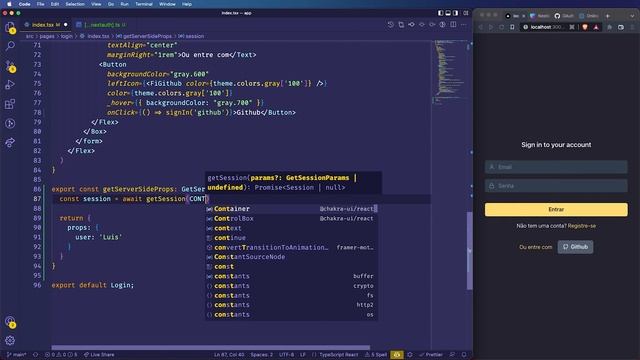
Task: Open the Selection menu
Action: click(75, 4)
